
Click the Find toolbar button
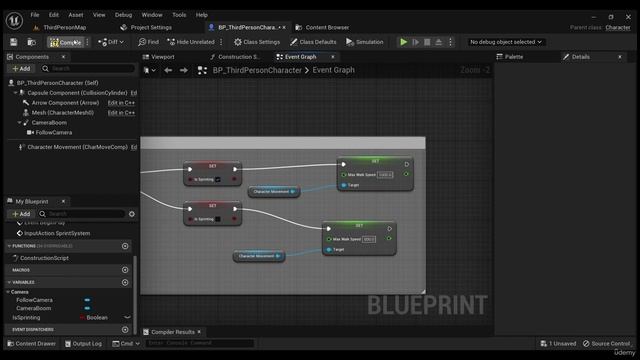148,42
